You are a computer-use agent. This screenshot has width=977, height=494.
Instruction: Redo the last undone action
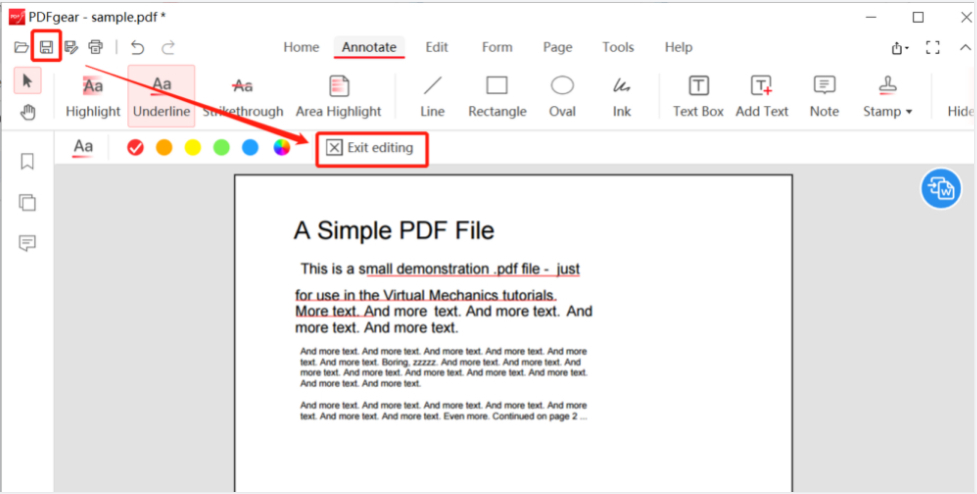click(168, 47)
